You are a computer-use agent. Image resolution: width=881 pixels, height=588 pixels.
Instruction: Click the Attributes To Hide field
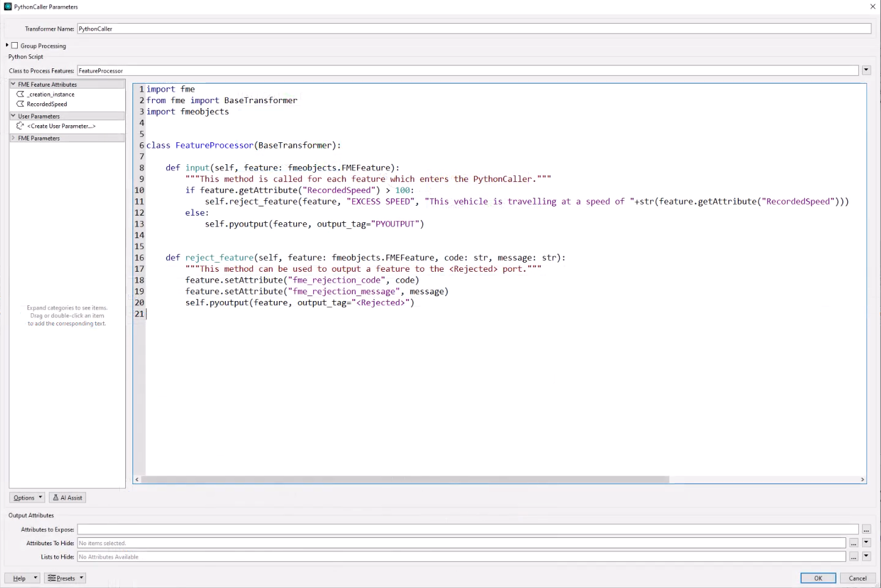tap(462, 543)
